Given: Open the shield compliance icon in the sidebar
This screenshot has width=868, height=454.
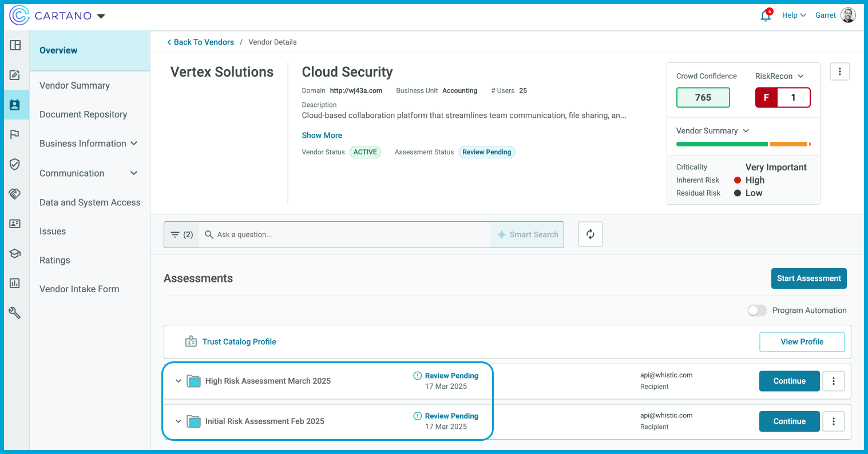Looking at the screenshot, I should tap(15, 164).
